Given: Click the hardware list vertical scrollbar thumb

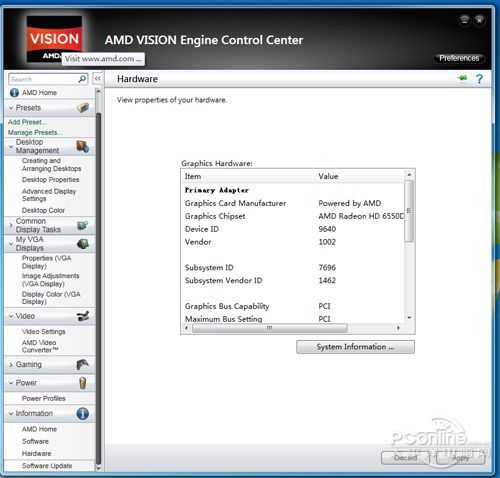Looking at the screenshot, I should pyautogui.click(x=409, y=211).
